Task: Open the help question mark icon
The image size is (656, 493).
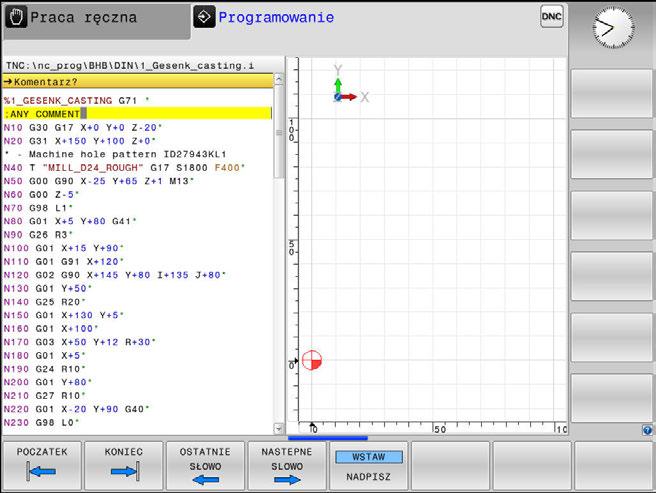Action: pyautogui.click(x=647, y=430)
